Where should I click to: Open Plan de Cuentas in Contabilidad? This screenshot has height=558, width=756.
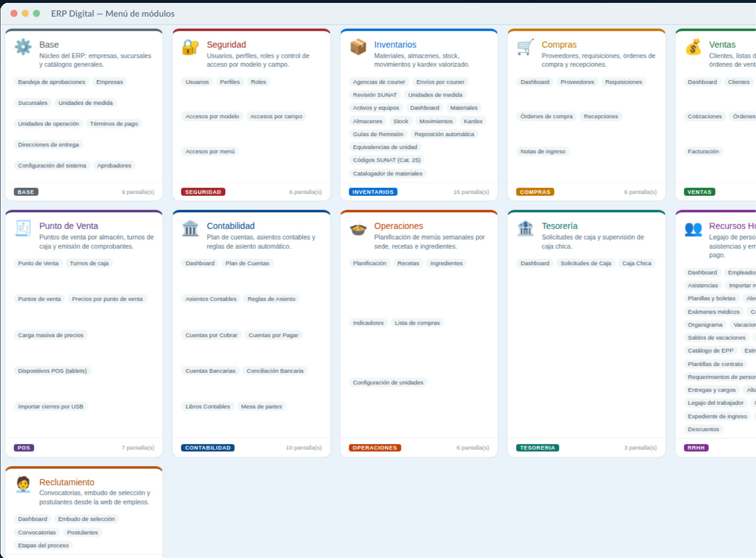coord(247,263)
